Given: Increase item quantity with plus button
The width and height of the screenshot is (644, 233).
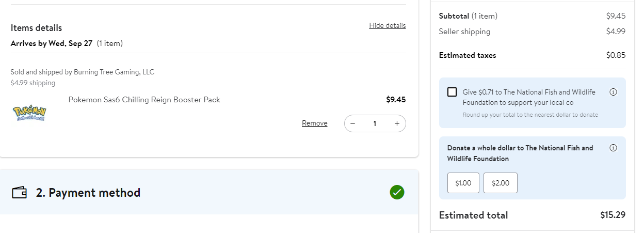Looking at the screenshot, I should tap(397, 123).
